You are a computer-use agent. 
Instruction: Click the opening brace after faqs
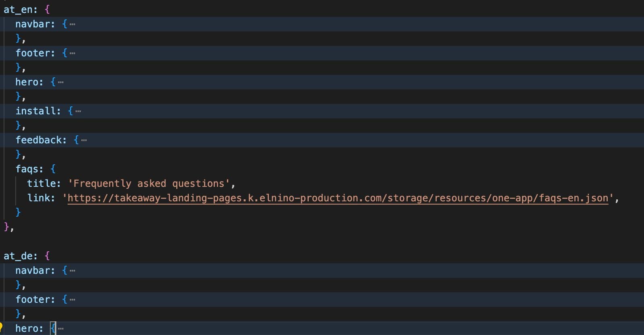[x=53, y=169]
